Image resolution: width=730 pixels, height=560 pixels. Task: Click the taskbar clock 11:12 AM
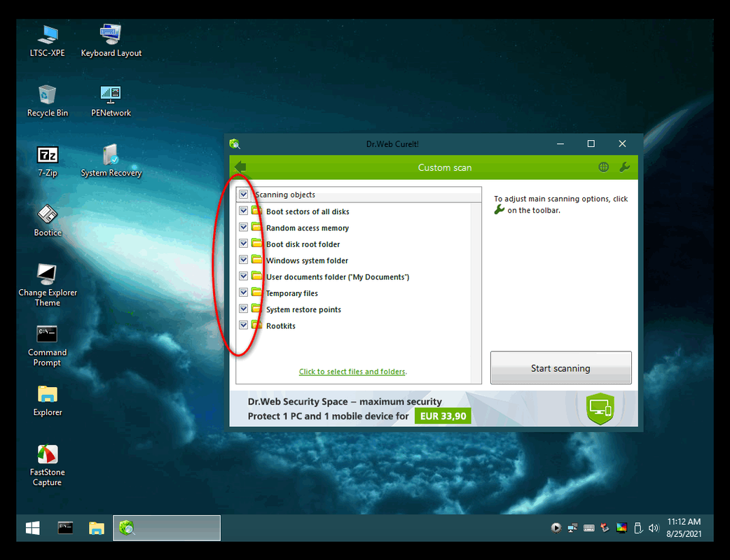click(684, 528)
